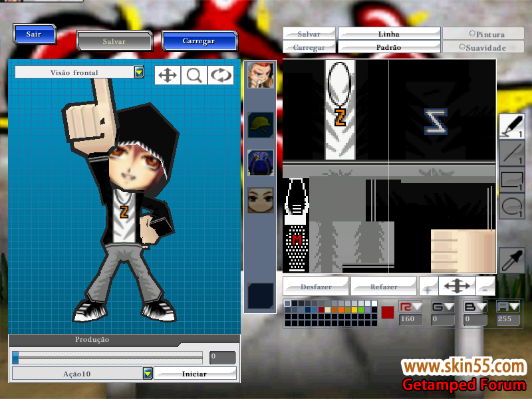Open the Ação10 action dropdown
This screenshot has height=399, width=532.
[x=148, y=373]
